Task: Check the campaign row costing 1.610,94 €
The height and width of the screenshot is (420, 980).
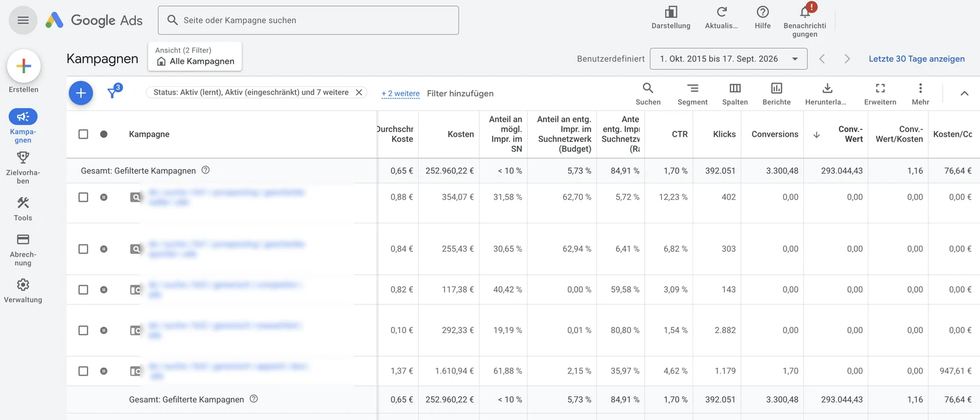Action: 83,371
